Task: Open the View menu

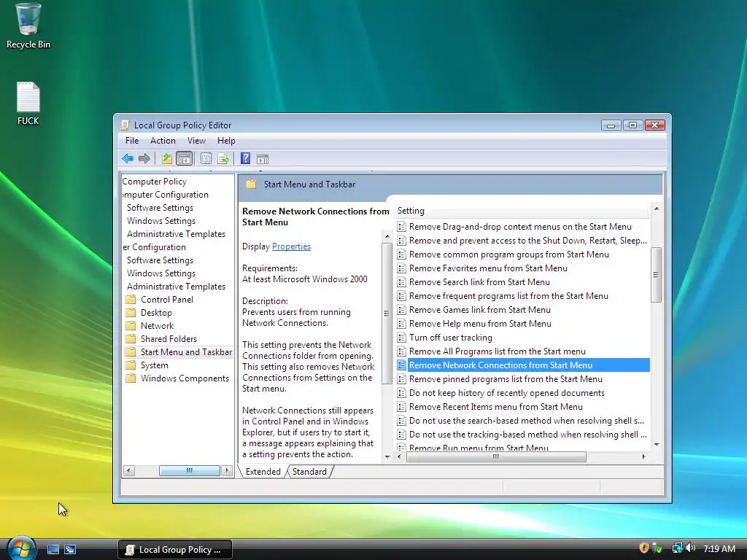Action: 196,141
